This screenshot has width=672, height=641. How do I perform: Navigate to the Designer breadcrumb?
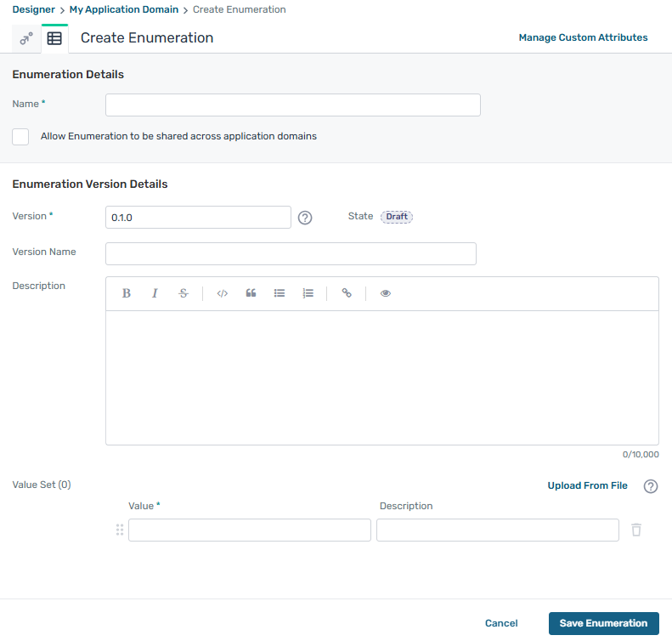33,9
